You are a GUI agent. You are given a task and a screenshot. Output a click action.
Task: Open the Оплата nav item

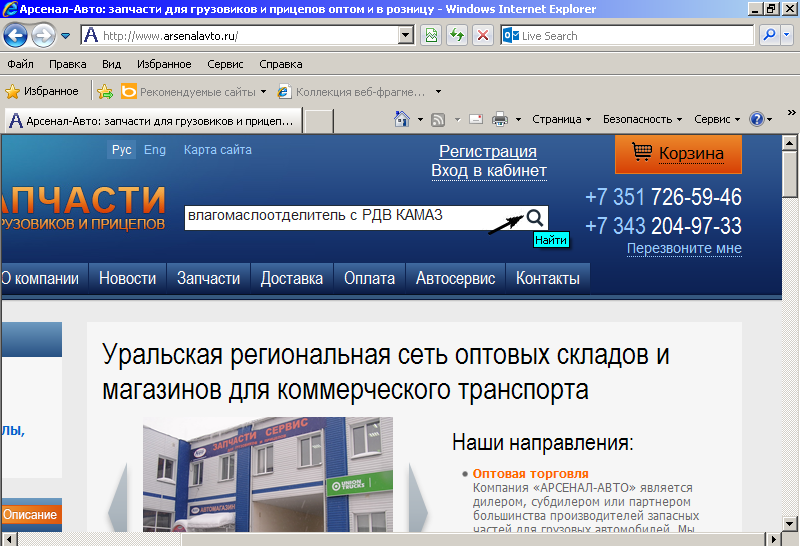tap(369, 278)
